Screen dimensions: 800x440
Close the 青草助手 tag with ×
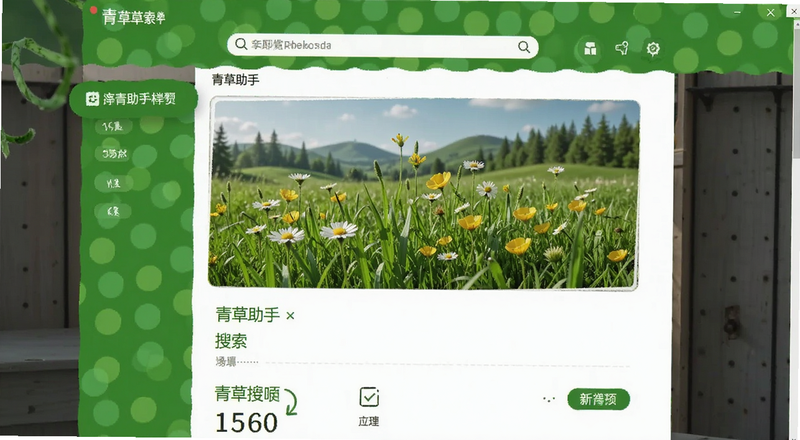tap(290, 316)
